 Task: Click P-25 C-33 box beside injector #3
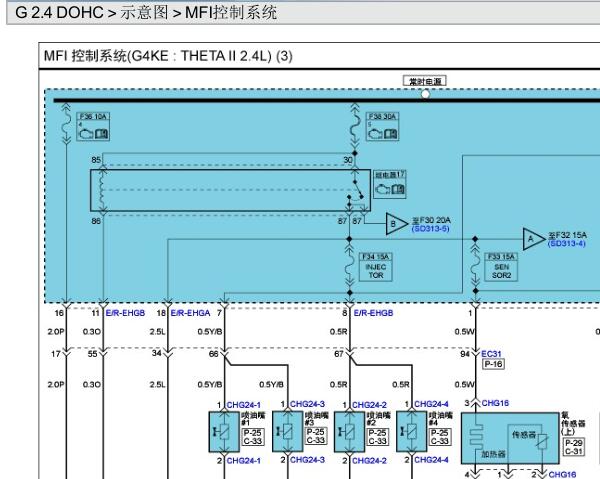pos(316,437)
